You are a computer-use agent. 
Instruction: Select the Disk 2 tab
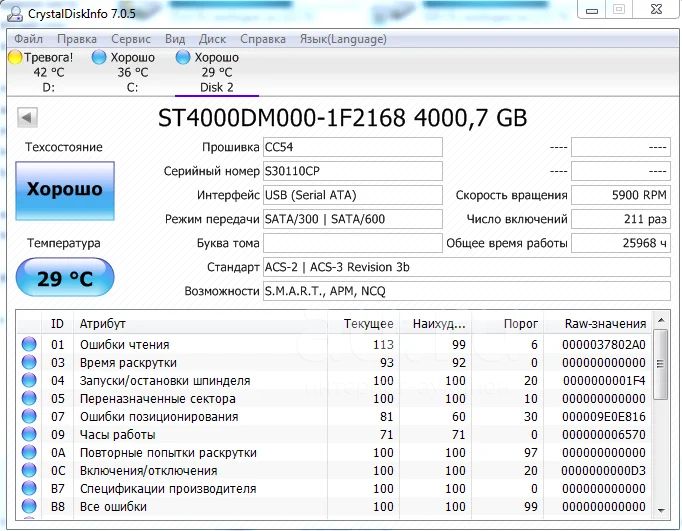217,72
